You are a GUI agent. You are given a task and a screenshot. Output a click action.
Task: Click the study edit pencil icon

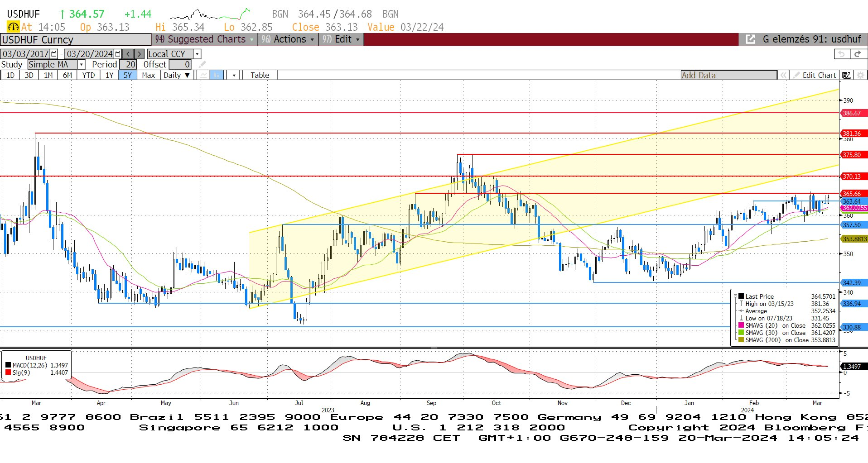click(x=202, y=65)
